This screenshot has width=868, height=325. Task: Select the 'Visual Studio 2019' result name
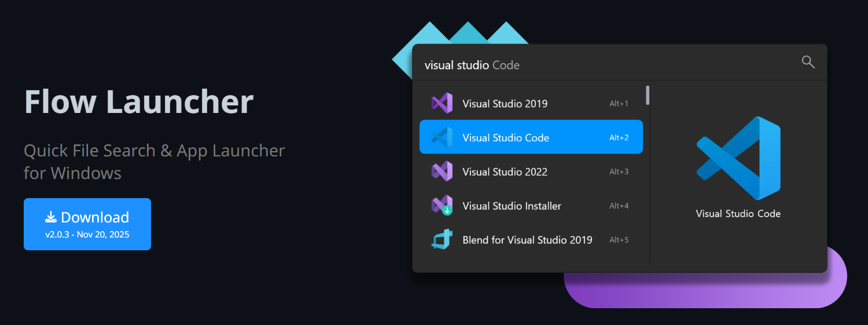505,104
